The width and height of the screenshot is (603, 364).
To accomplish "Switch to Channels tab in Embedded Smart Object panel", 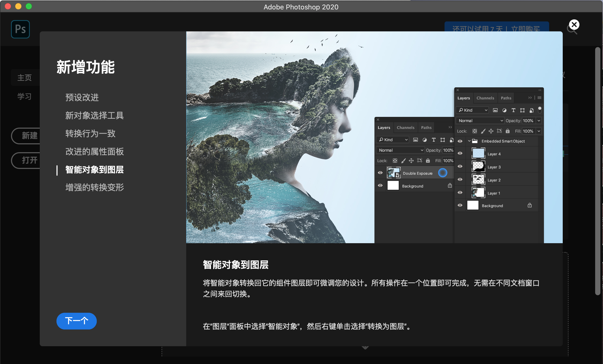I will coord(485,98).
